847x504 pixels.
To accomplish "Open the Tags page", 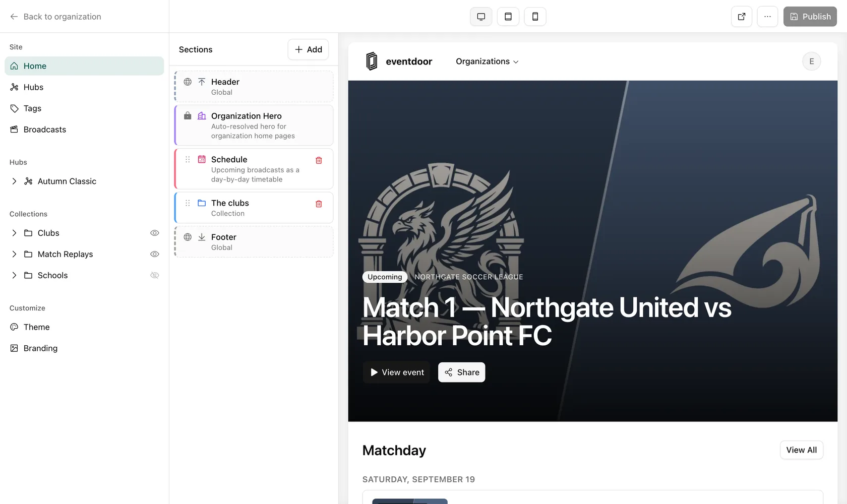I will (84, 108).
